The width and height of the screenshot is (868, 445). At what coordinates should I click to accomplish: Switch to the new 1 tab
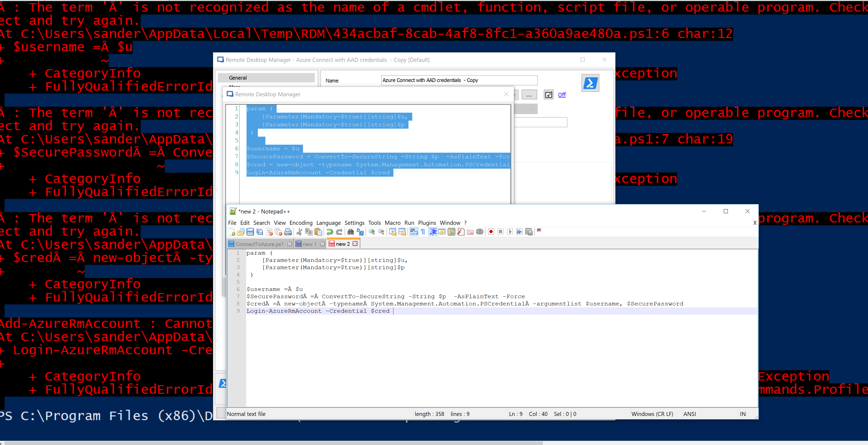click(309, 244)
